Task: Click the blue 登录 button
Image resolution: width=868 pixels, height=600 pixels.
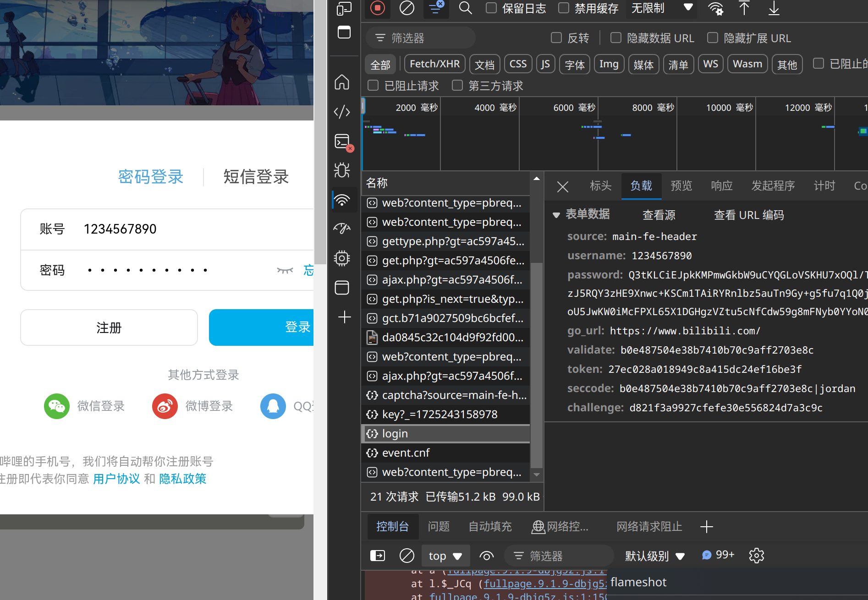Action: pyautogui.click(x=261, y=327)
